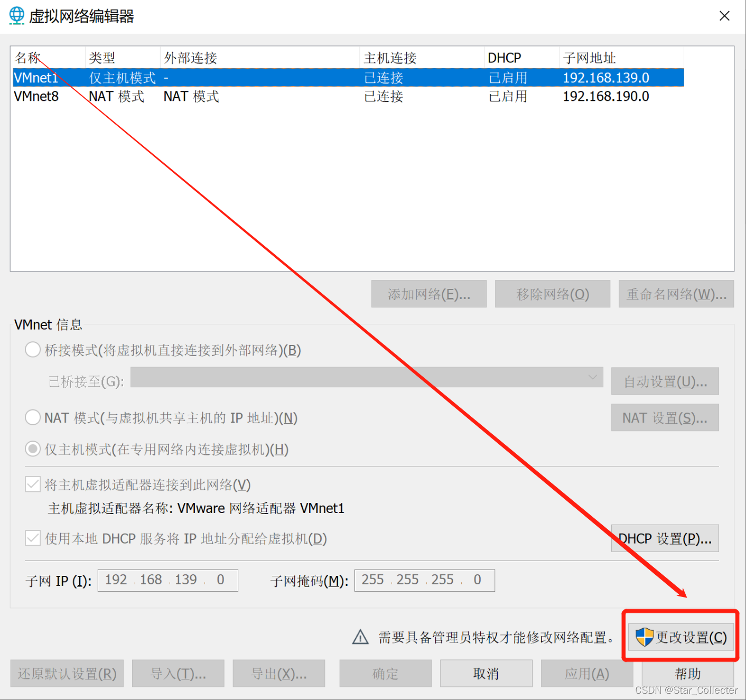Click the 子网 IP input field
Screen dimensions: 746x700
(168, 580)
